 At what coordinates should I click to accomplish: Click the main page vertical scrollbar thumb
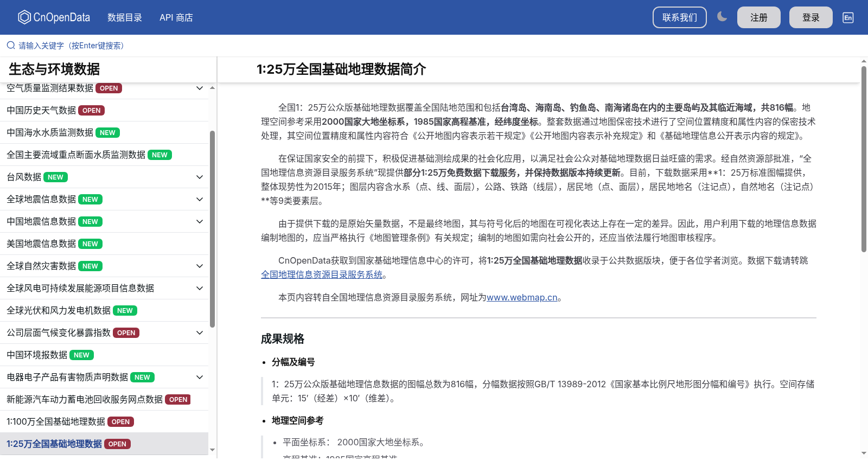864,159
